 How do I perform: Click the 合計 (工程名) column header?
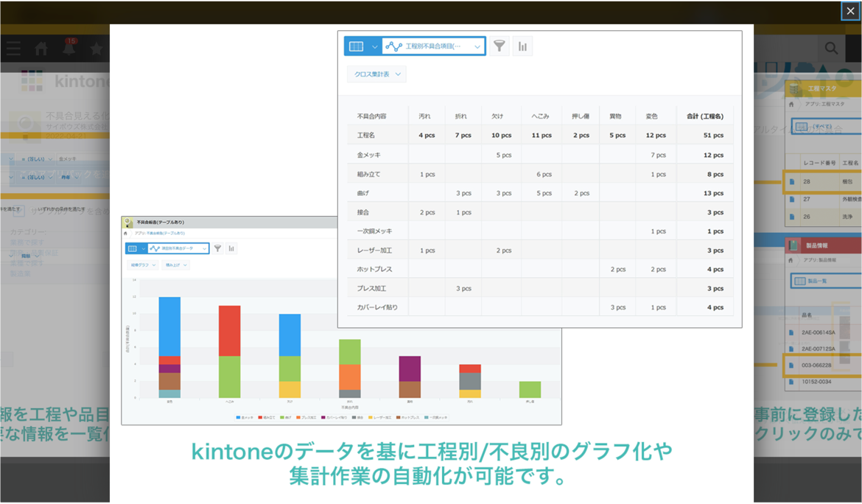705,116
